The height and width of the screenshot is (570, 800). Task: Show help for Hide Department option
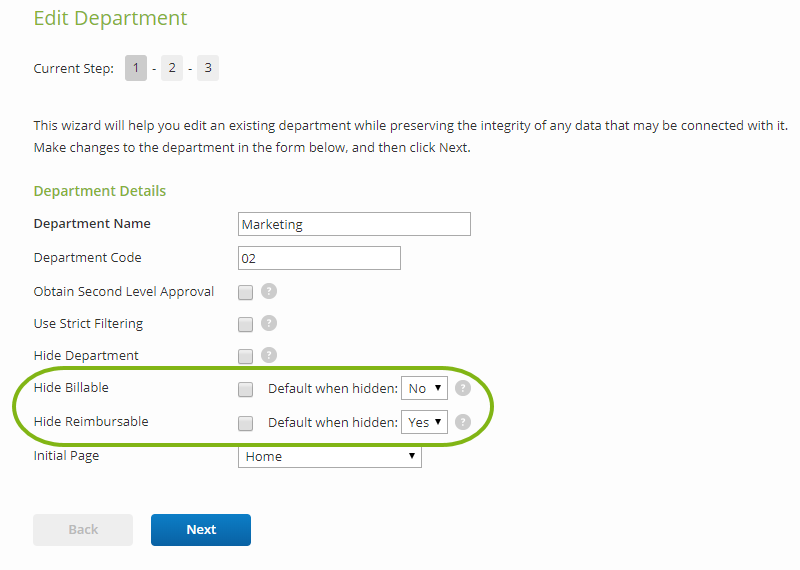[268, 355]
